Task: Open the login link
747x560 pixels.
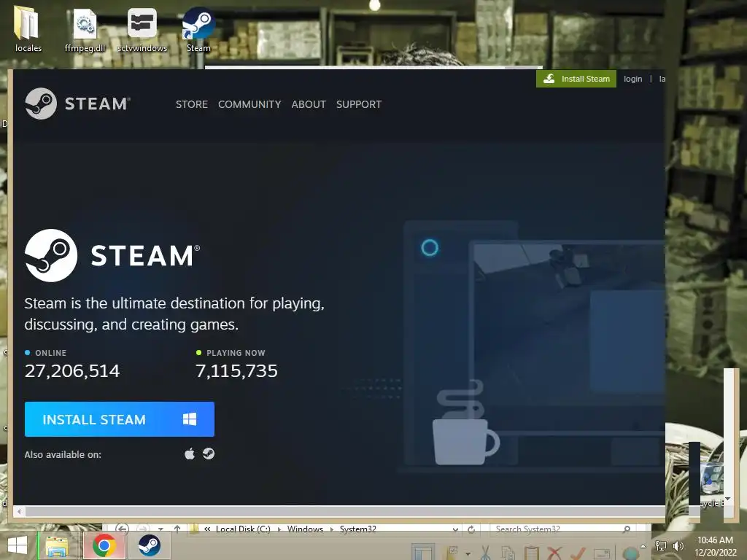Action: tap(632, 79)
